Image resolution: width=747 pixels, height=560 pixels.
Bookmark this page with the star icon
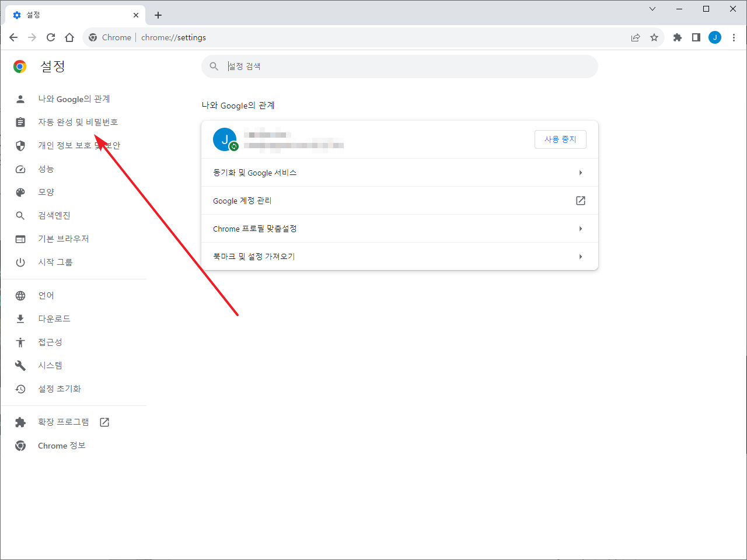(x=654, y=37)
